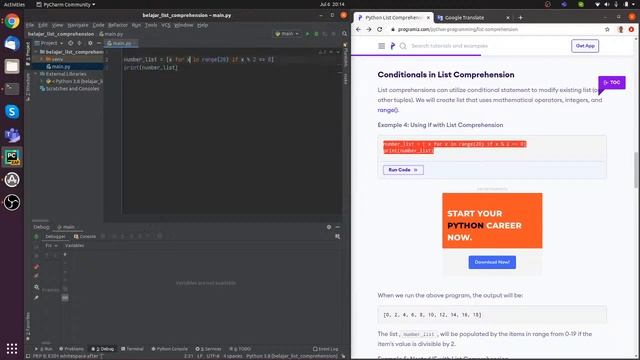Viewport: 640px width, 360px height.
Task: Open the Refactor menu
Action: click(118, 25)
